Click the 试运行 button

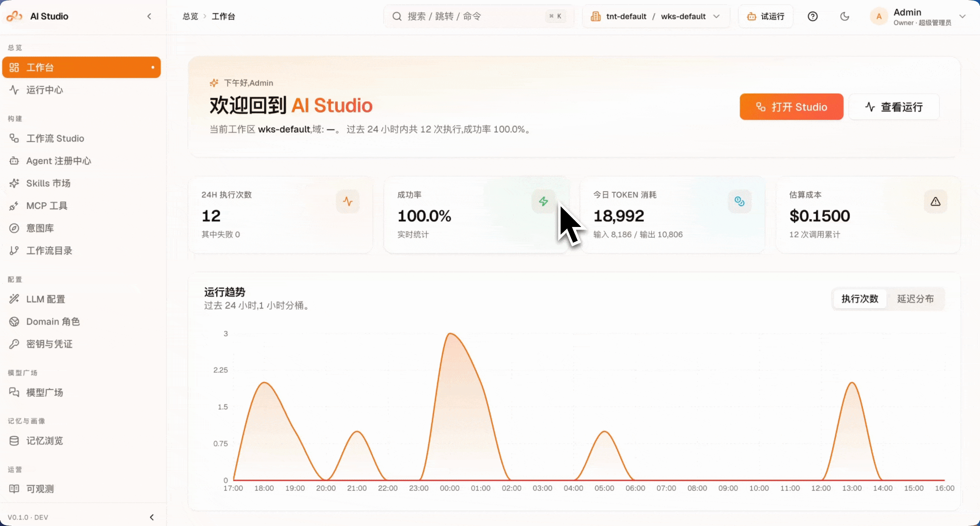tap(766, 16)
